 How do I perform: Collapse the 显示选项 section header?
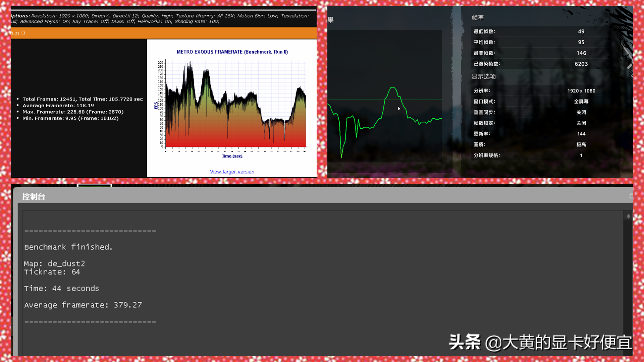(x=484, y=76)
